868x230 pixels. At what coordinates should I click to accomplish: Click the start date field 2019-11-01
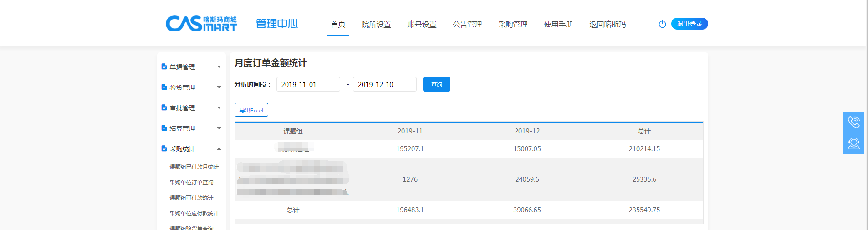pyautogui.click(x=308, y=85)
